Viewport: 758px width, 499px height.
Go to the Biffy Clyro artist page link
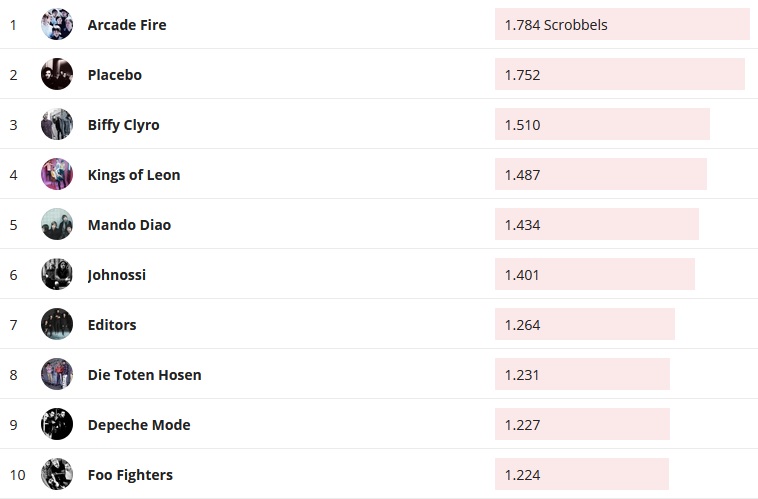(124, 125)
